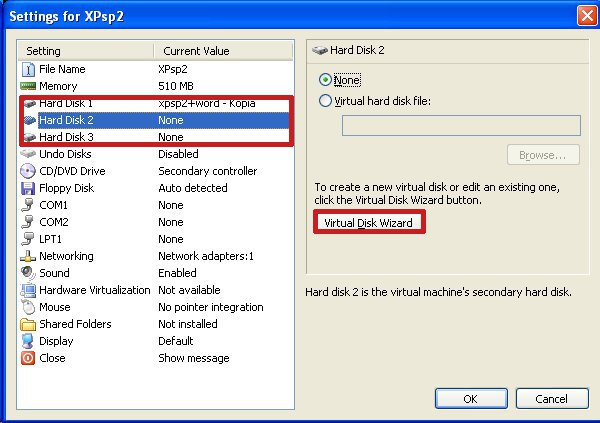Click the red Close power icon
Image resolution: width=600 pixels, height=423 pixels.
pyautogui.click(x=28, y=358)
